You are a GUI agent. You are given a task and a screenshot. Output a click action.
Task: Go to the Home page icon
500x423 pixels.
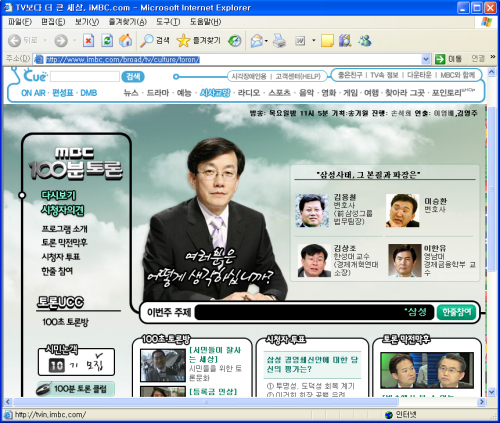point(126,41)
